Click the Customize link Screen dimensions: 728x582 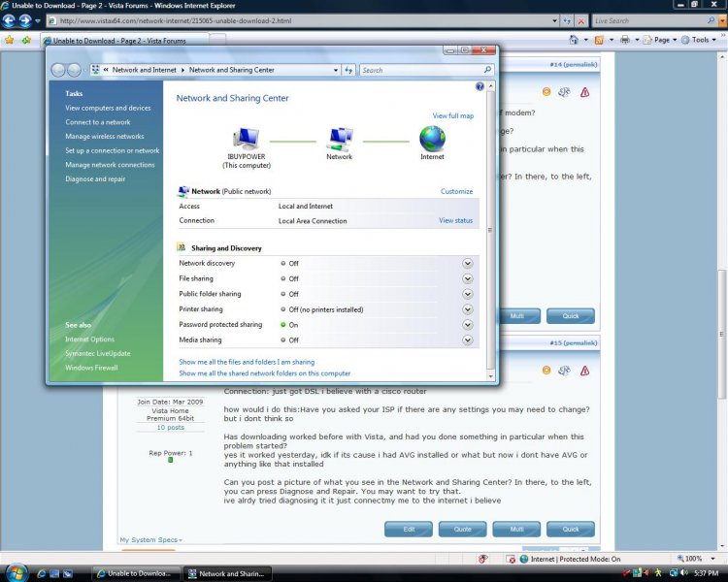coord(456,191)
